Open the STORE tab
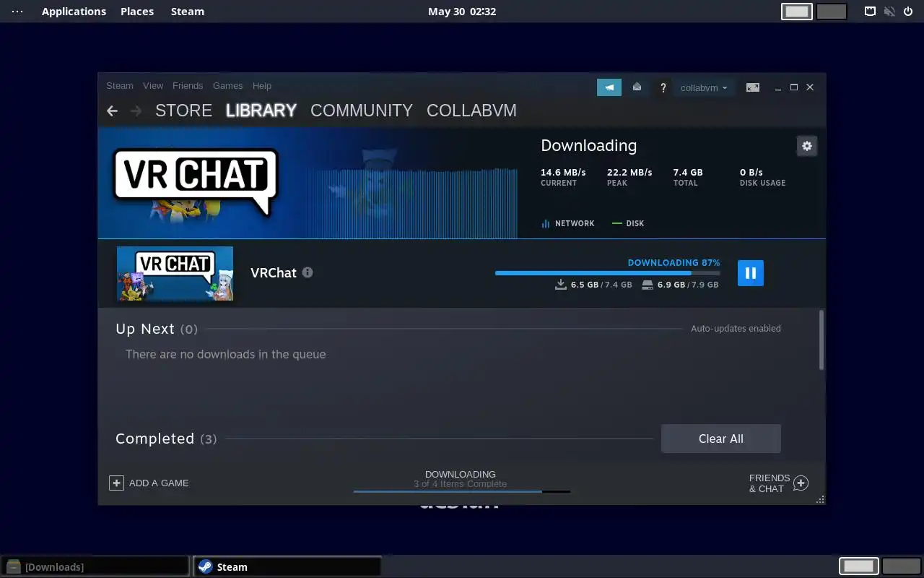This screenshot has height=578, width=924. 183,111
